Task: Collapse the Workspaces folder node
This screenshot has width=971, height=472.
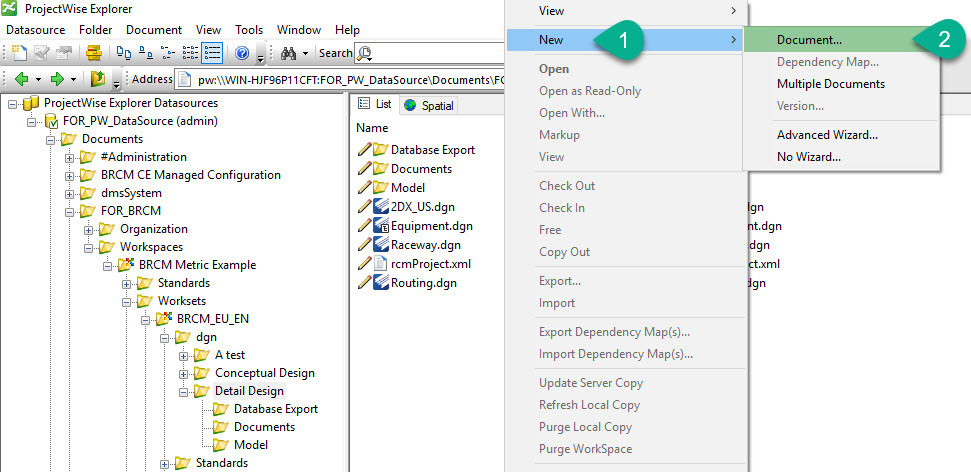Action: coord(88,247)
